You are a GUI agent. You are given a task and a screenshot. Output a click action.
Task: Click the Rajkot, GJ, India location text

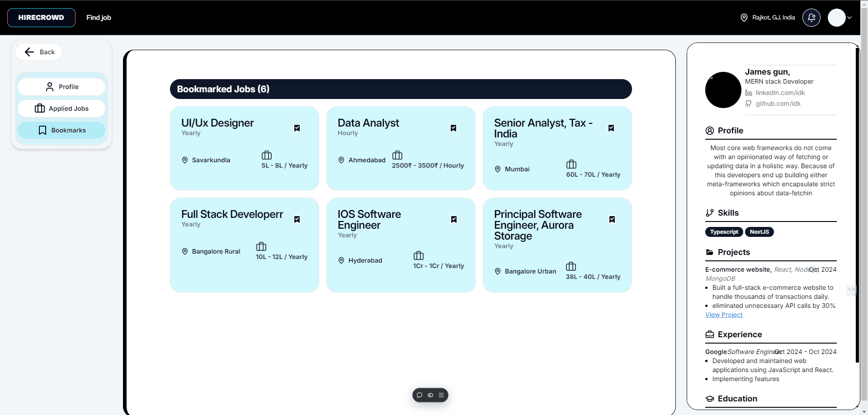pos(774,18)
